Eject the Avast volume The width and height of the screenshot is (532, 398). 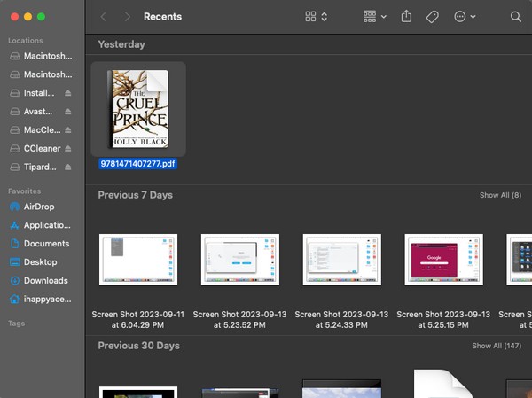(x=68, y=112)
